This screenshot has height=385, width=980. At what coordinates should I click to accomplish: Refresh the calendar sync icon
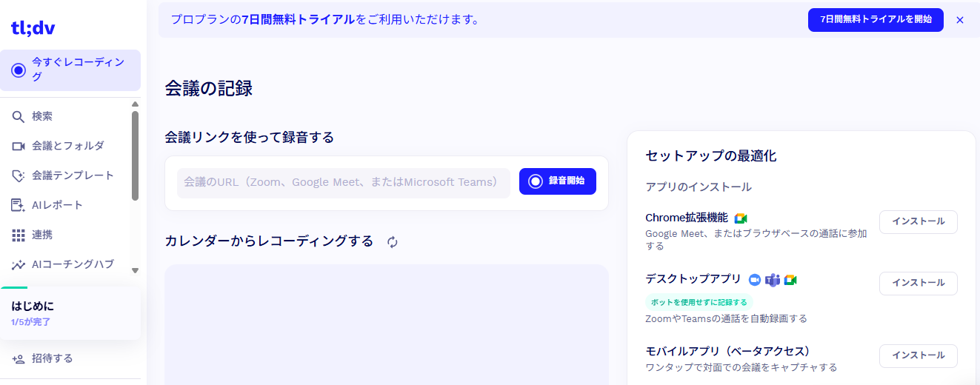[393, 242]
